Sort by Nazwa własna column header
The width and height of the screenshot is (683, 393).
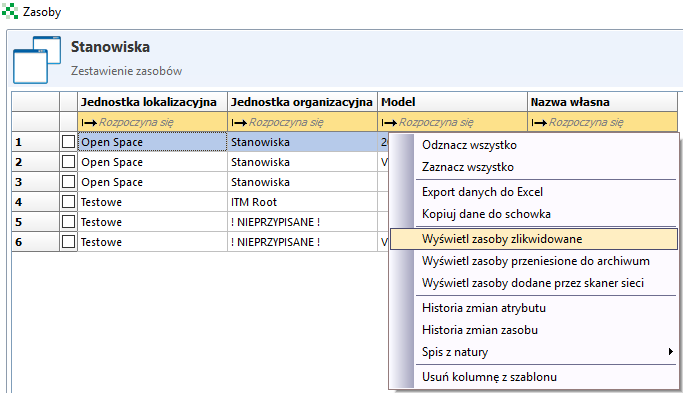(x=602, y=102)
